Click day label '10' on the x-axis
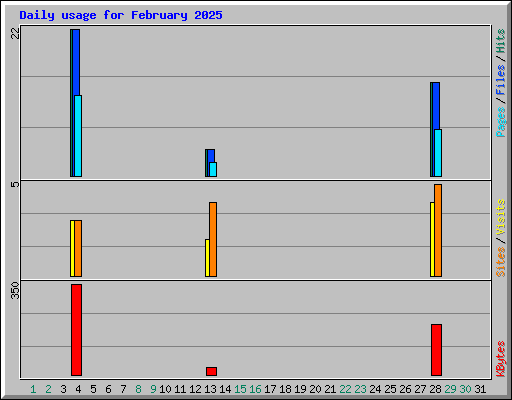Screen dimensions: 512x400 point(165,389)
